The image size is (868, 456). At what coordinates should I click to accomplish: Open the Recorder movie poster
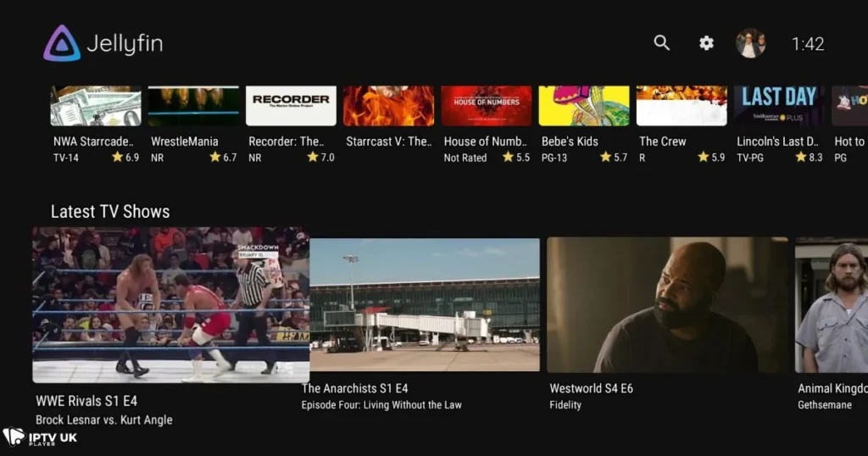point(292,106)
